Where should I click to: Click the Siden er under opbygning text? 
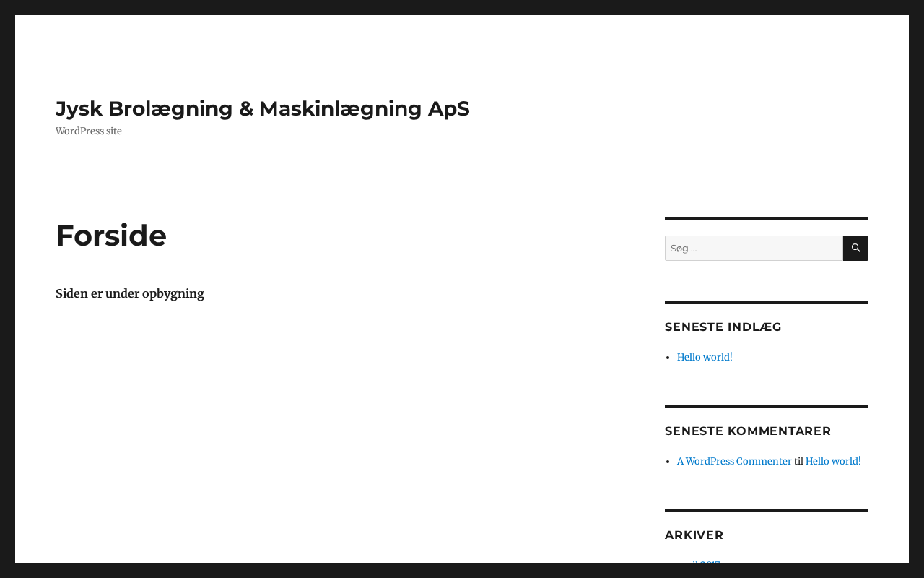point(130,293)
